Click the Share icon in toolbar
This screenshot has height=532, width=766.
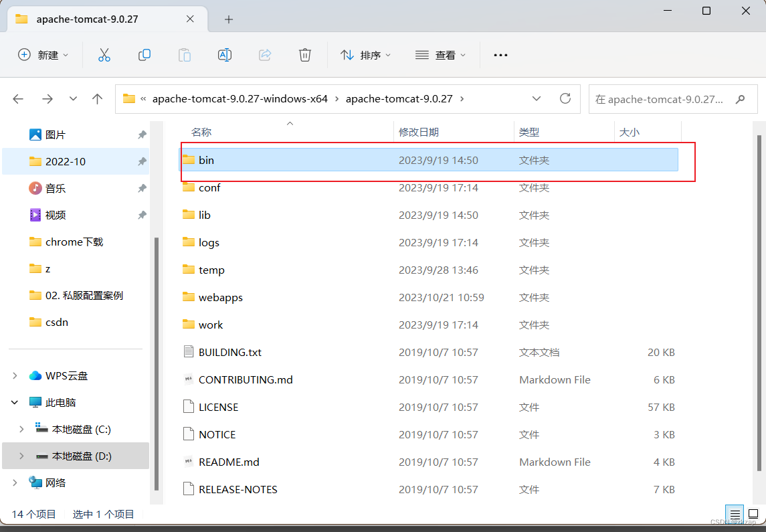[265, 55]
